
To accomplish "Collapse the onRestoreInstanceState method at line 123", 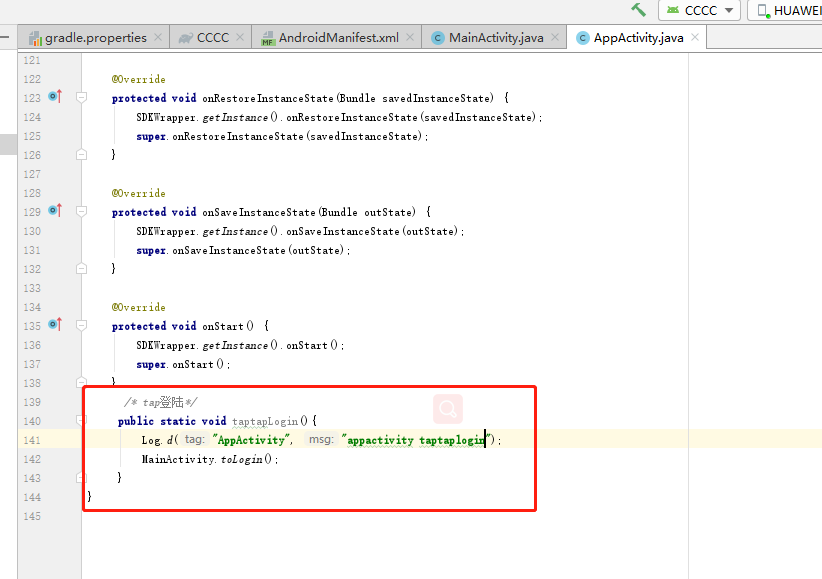I will tap(81, 97).
